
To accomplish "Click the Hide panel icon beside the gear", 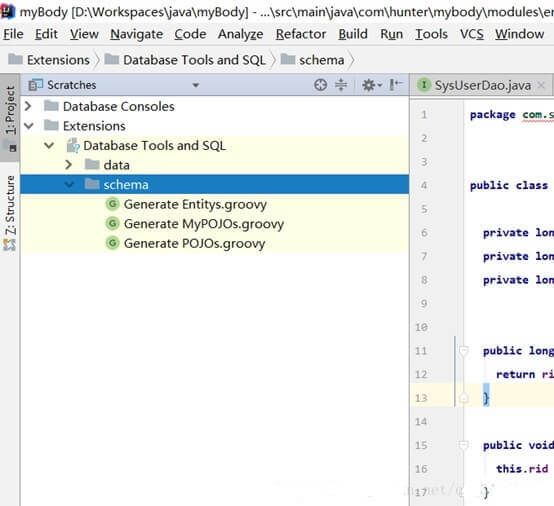I will 395,85.
